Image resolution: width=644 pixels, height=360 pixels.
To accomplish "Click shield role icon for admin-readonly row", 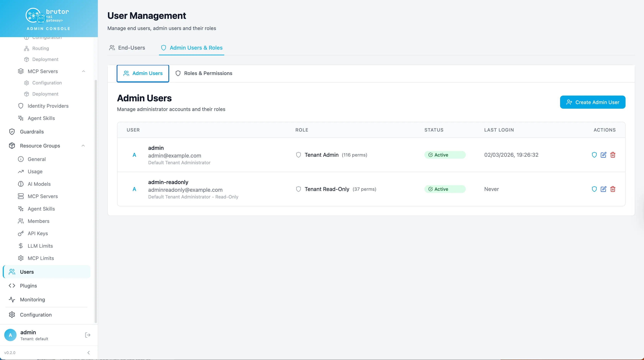I will point(594,189).
